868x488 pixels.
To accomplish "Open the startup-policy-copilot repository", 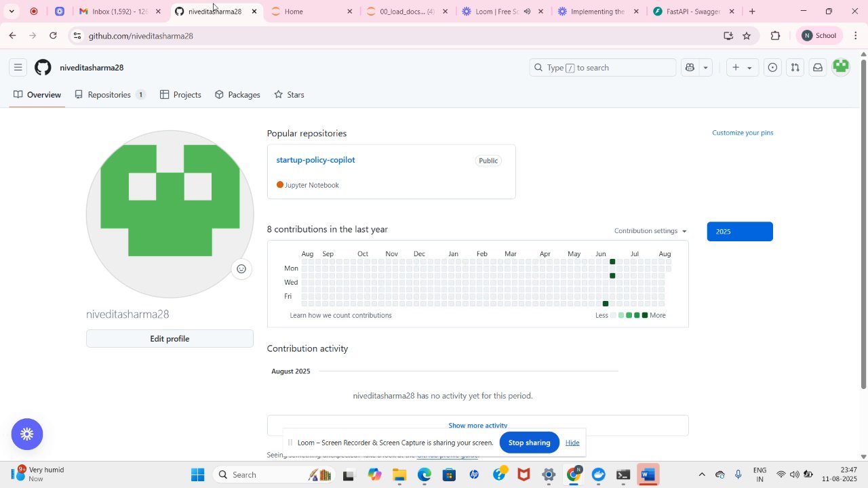I will (x=315, y=160).
